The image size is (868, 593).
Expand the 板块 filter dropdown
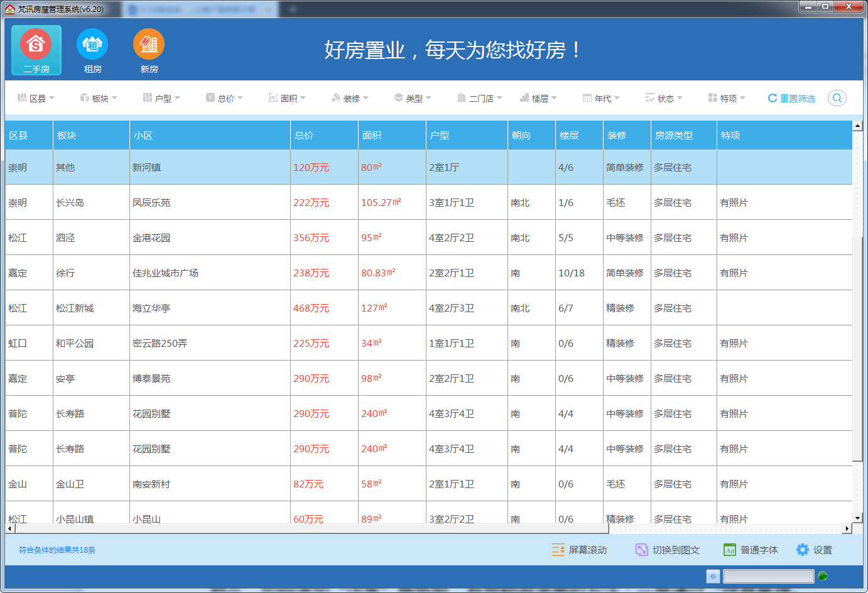point(99,98)
